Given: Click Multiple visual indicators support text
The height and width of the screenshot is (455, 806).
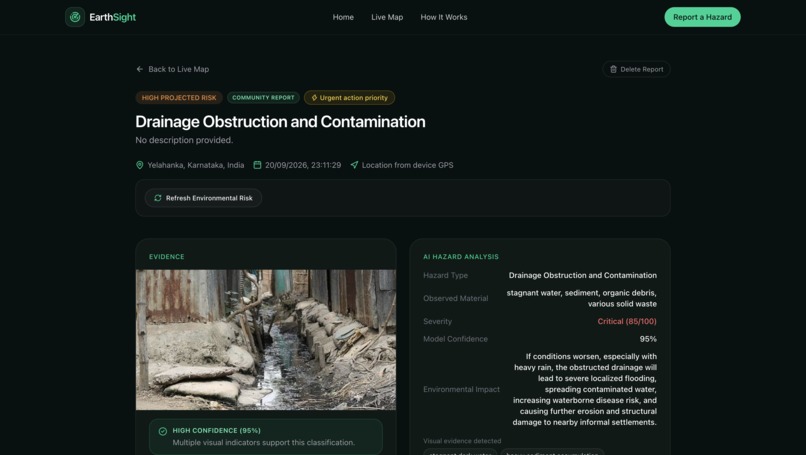Looking at the screenshot, I should [x=264, y=443].
